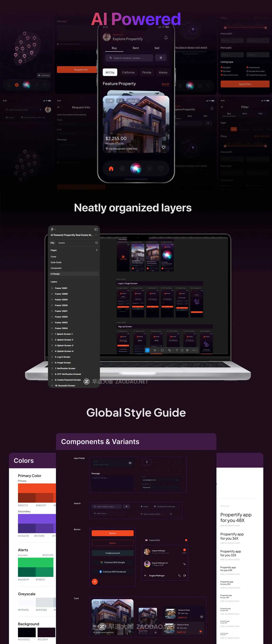Tap the notification bell icon

pyautogui.click(x=166, y=37)
